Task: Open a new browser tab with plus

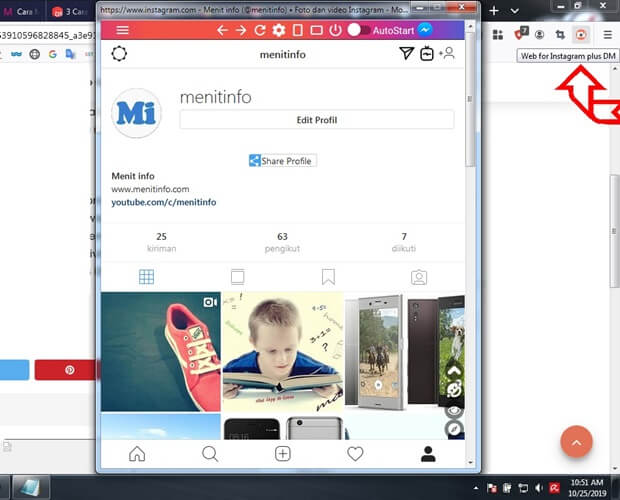Action: coord(493,11)
